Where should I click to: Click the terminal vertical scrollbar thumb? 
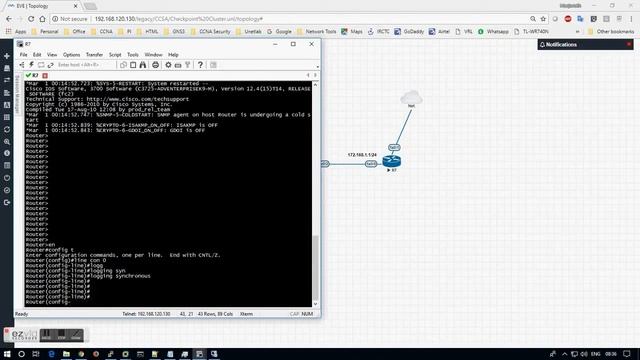pyautogui.click(x=315, y=267)
